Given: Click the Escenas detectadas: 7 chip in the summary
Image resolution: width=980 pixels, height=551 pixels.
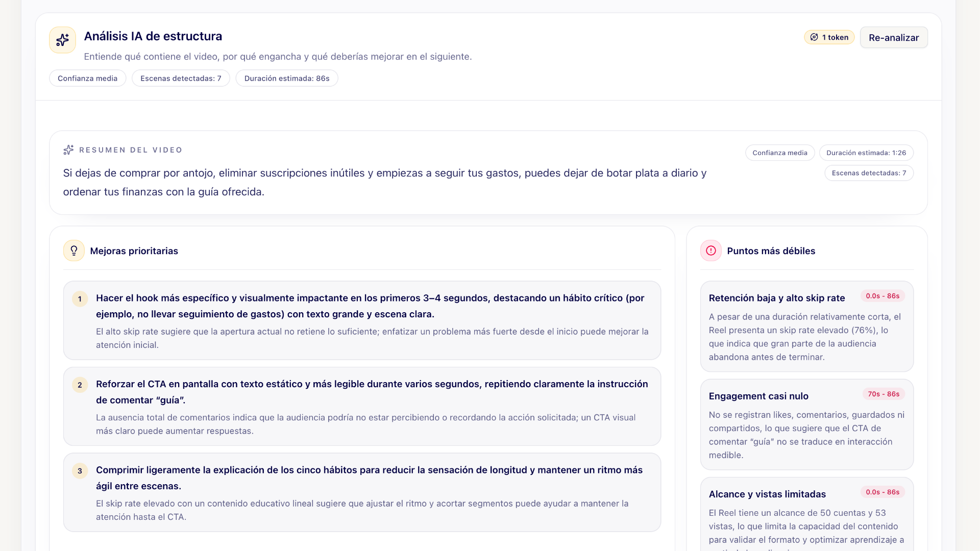Looking at the screenshot, I should [869, 173].
